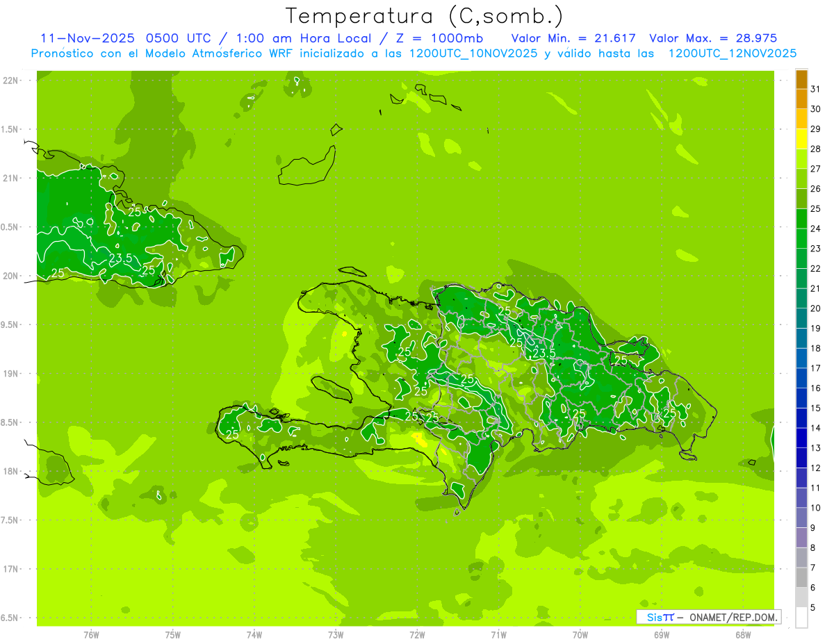
Task: Click the 20N latitude axis label
Action: click(10, 276)
